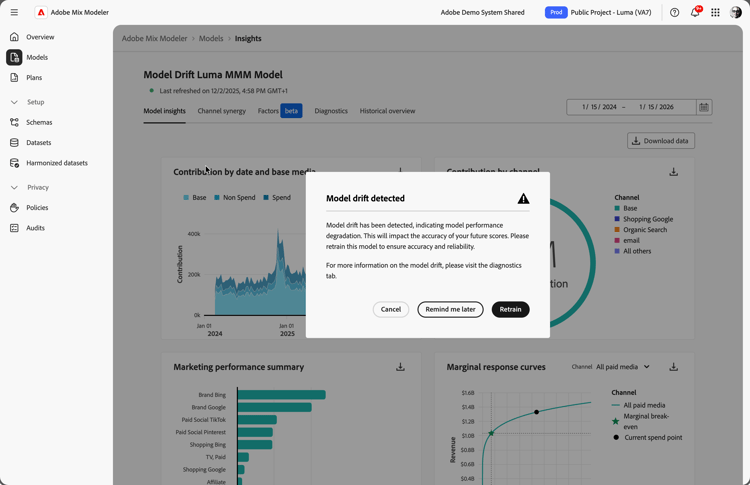This screenshot has width=750, height=485.
Task: Download Marketing performance summary chart
Action: (400, 367)
